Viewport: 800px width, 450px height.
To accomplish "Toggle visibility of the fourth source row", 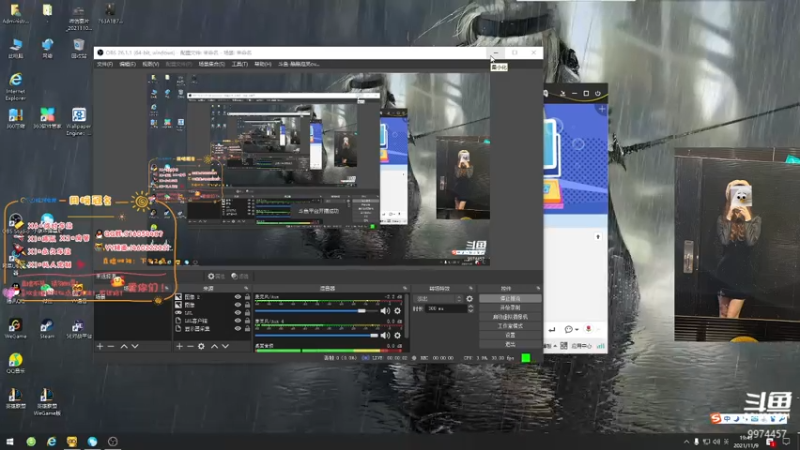I will 238,321.
